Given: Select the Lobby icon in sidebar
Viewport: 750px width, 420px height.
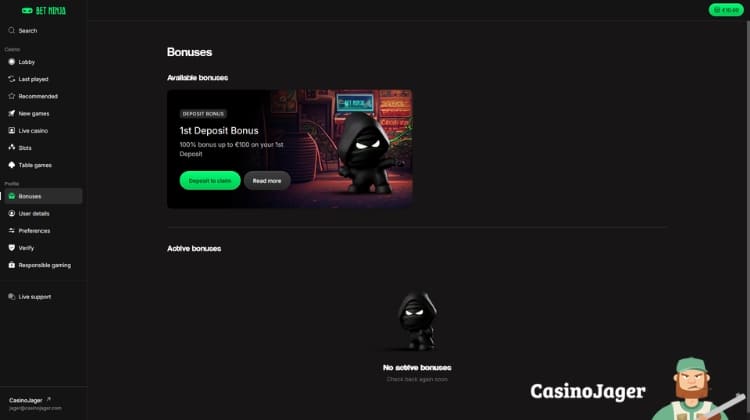Looking at the screenshot, I should (x=11, y=62).
